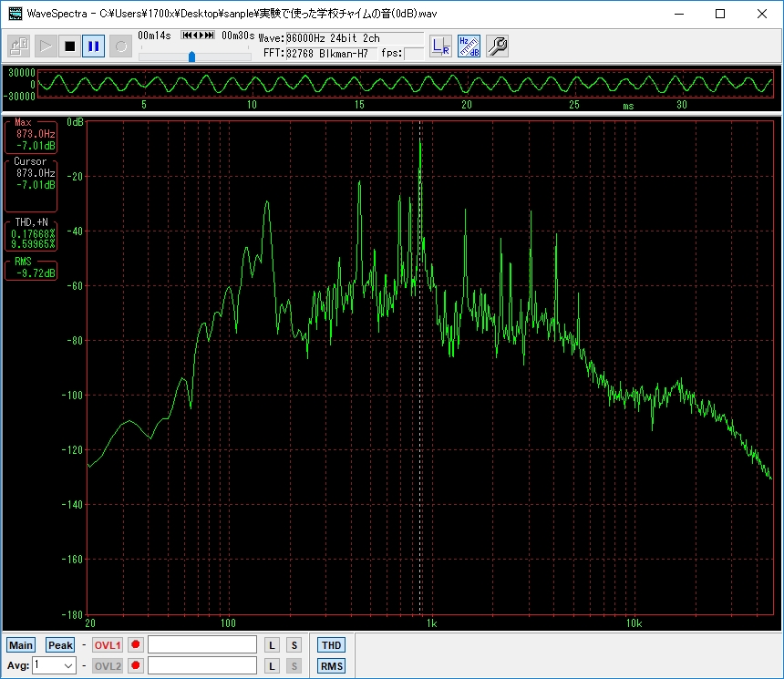784x679 pixels.
Task: Toggle the Main spectrum display
Action: tap(21, 645)
